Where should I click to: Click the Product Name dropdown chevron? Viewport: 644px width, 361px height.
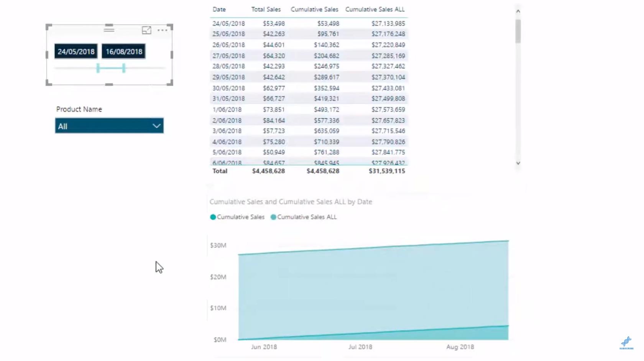coord(156,126)
